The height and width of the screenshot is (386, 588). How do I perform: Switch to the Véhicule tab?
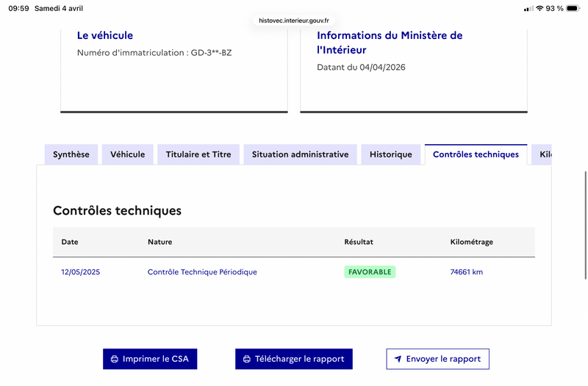[128, 154]
